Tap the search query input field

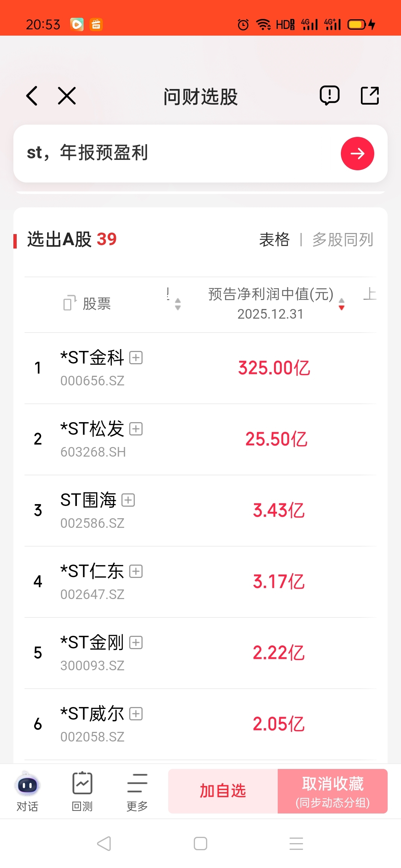178,153
